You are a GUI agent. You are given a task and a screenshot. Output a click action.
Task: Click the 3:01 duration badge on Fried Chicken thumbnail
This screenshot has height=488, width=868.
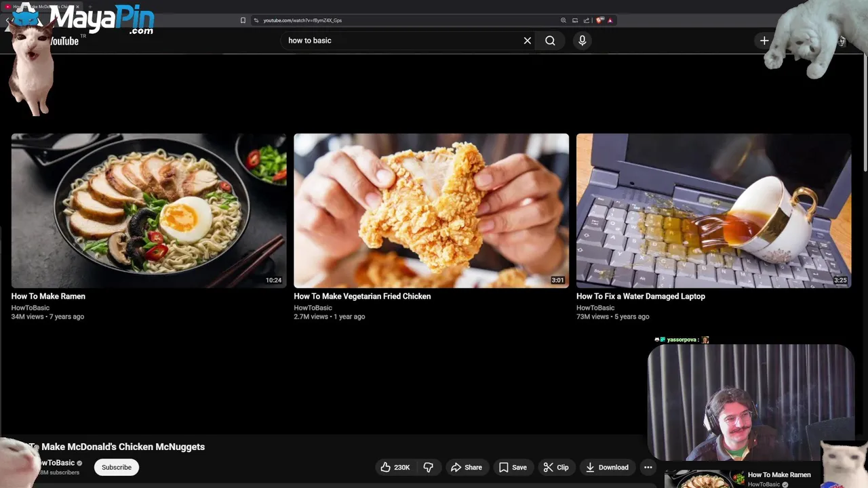click(557, 280)
